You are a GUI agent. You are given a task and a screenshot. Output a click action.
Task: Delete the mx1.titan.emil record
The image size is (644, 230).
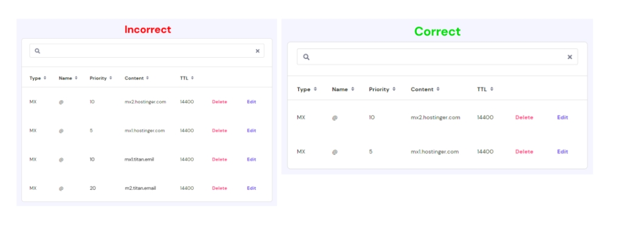[x=219, y=159]
